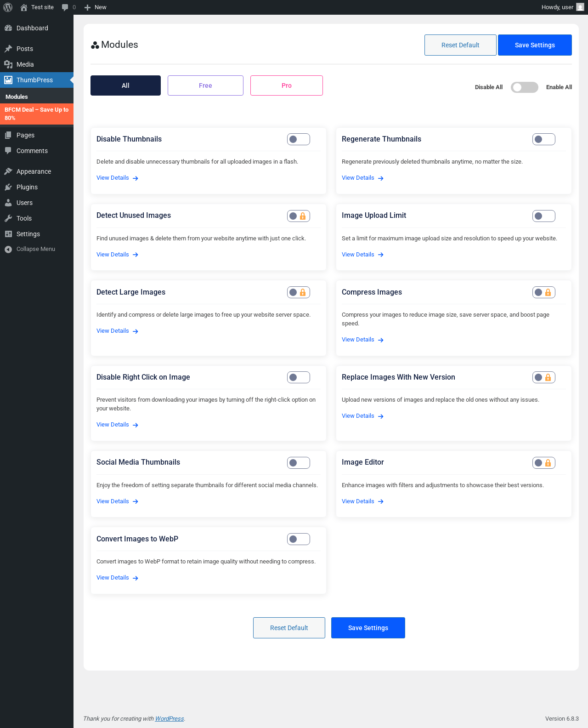
Task: Toggle the locked Image Editor switch
Action: pyautogui.click(x=544, y=463)
